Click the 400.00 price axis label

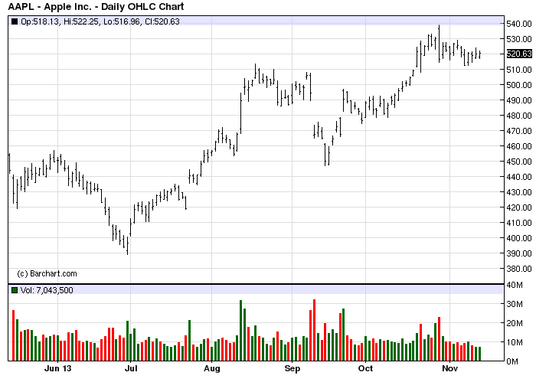click(x=519, y=238)
